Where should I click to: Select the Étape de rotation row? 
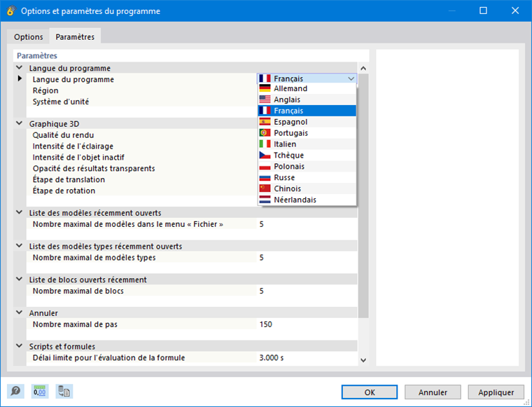tap(141, 191)
